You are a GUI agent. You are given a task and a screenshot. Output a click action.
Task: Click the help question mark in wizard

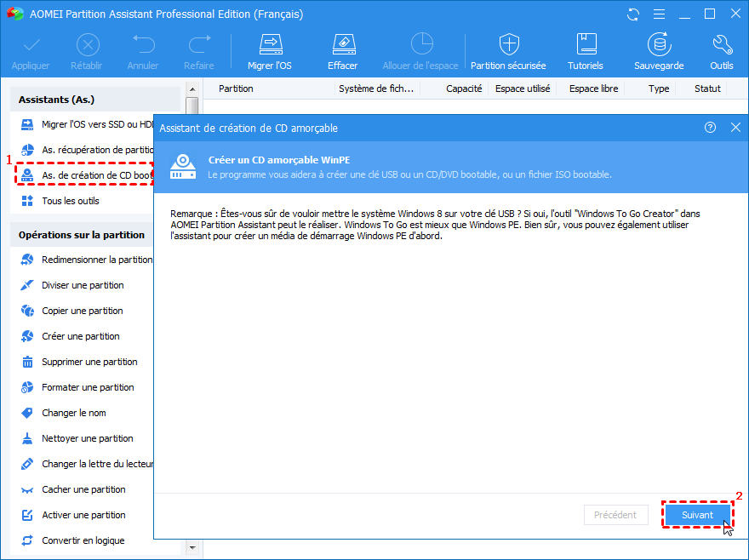pos(710,127)
